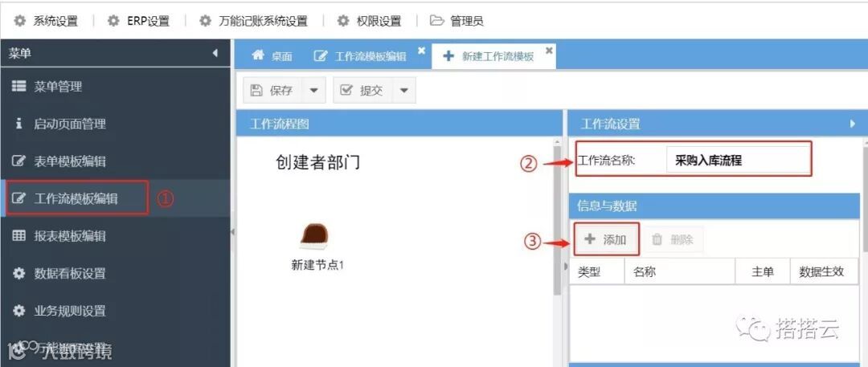Open dropdown arrow next to 提交
Image resolution: width=868 pixels, height=367 pixels.
point(404,90)
